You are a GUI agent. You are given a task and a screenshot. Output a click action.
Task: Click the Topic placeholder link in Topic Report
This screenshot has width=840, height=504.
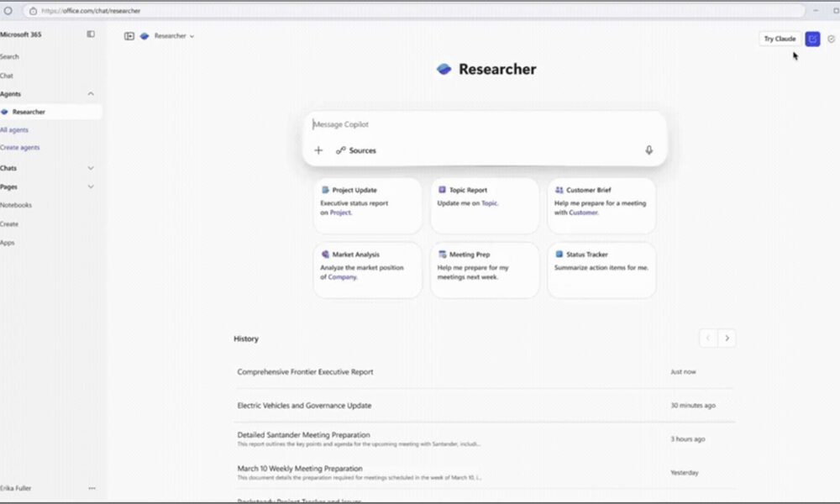(489, 203)
